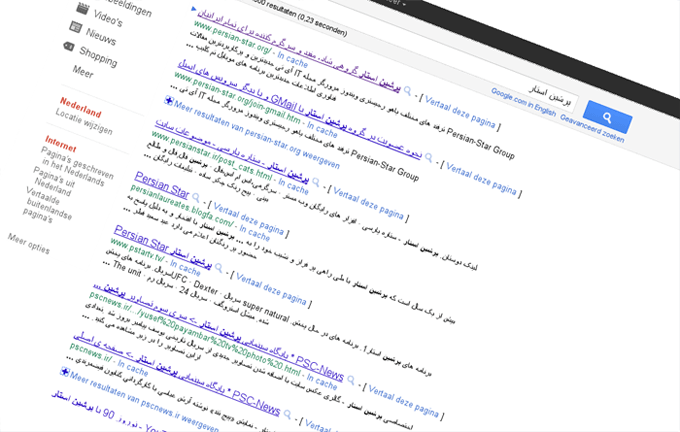The width and height of the screenshot is (680, 432).
Task: Preview magnifier icon beside pstartv Persian Star title
Action: tap(219, 267)
